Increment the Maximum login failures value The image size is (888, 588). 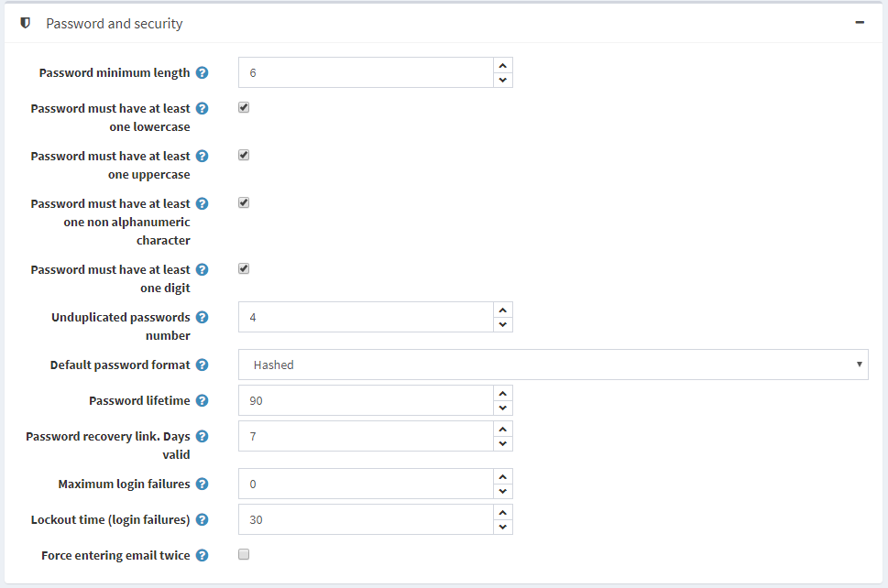[x=502, y=476]
